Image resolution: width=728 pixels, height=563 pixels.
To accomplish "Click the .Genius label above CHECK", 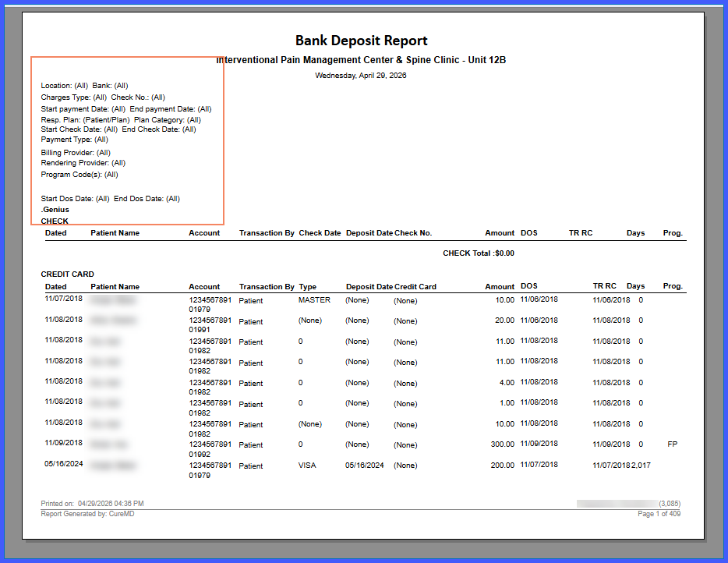I will coord(55,210).
